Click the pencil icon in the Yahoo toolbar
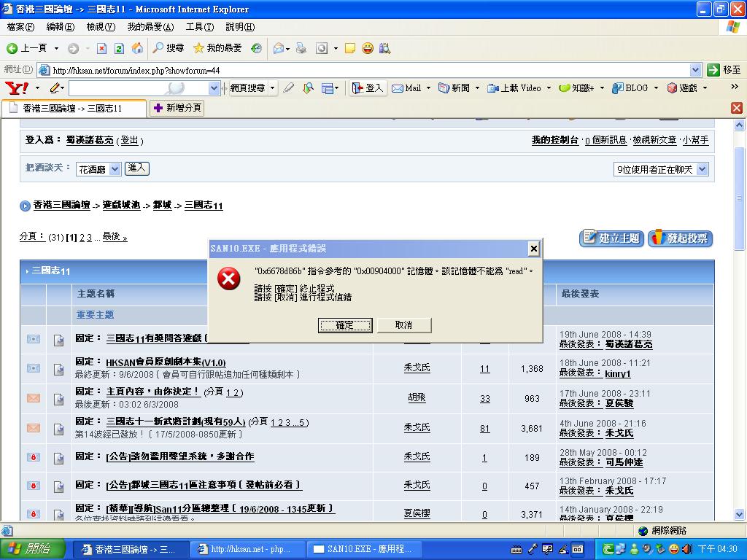Image resolution: width=747 pixels, height=560 pixels. tap(55, 88)
